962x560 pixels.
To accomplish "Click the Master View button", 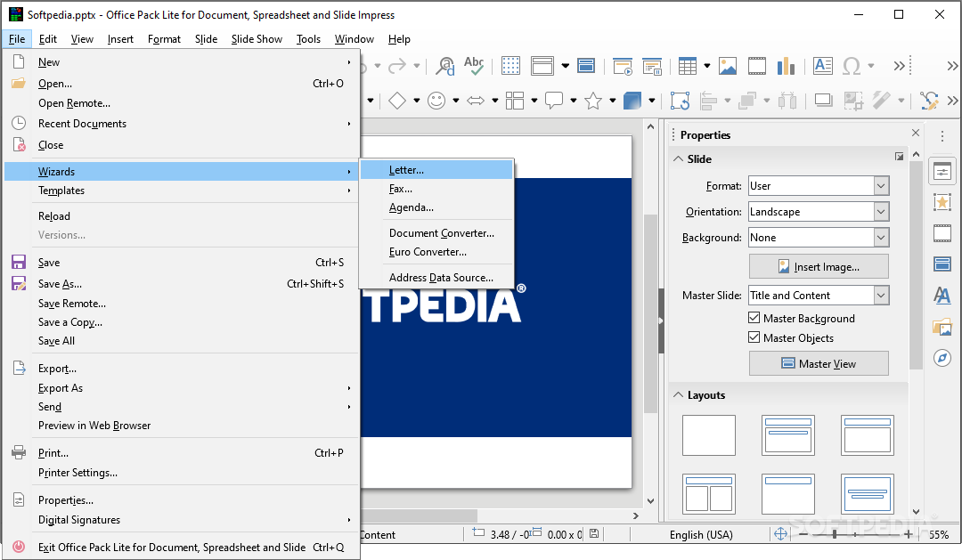I will 819,363.
